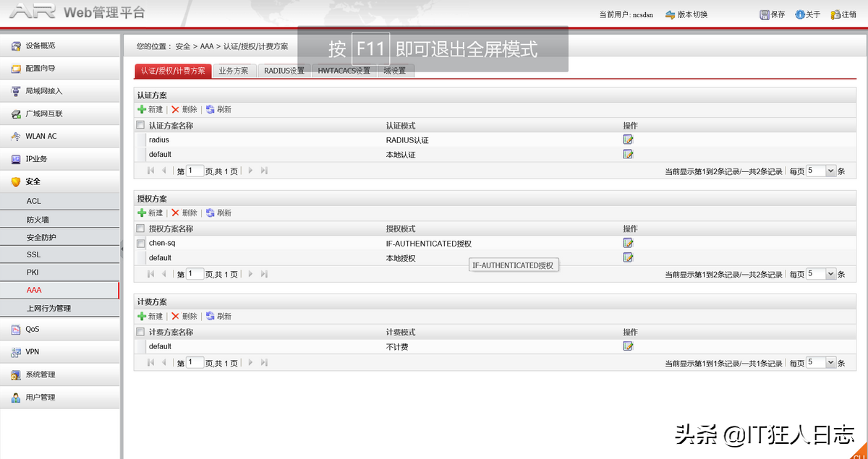Select all rows via 计费方案名称 header checkbox
868x459 pixels.
tap(140, 332)
